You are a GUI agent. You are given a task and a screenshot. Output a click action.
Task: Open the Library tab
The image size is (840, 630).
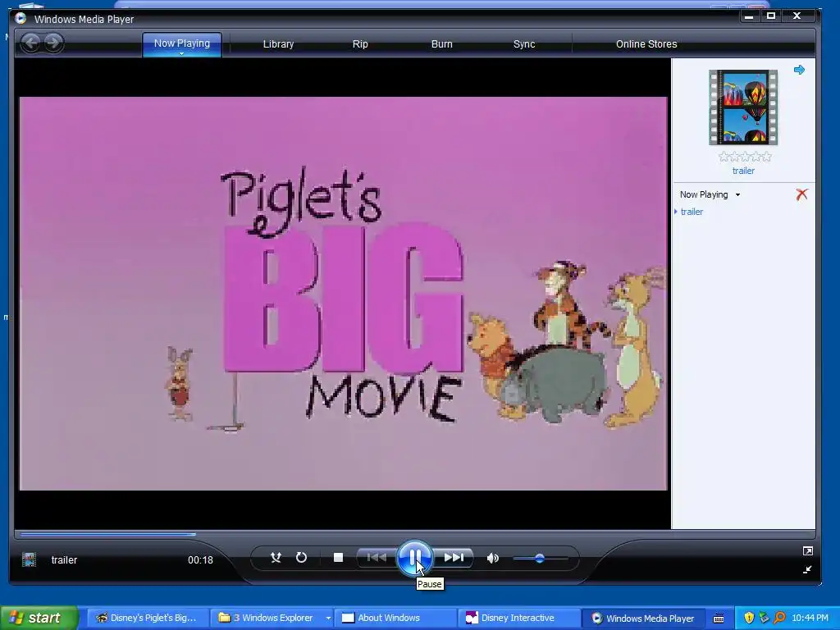tap(278, 44)
